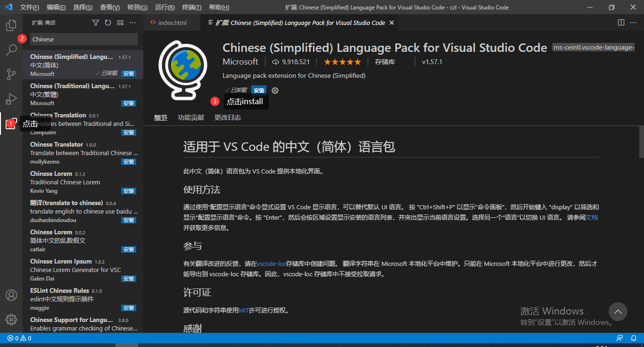The width and height of the screenshot is (644, 347).
Task: Click the v1.57.1 version label
Action: (x=432, y=62)
